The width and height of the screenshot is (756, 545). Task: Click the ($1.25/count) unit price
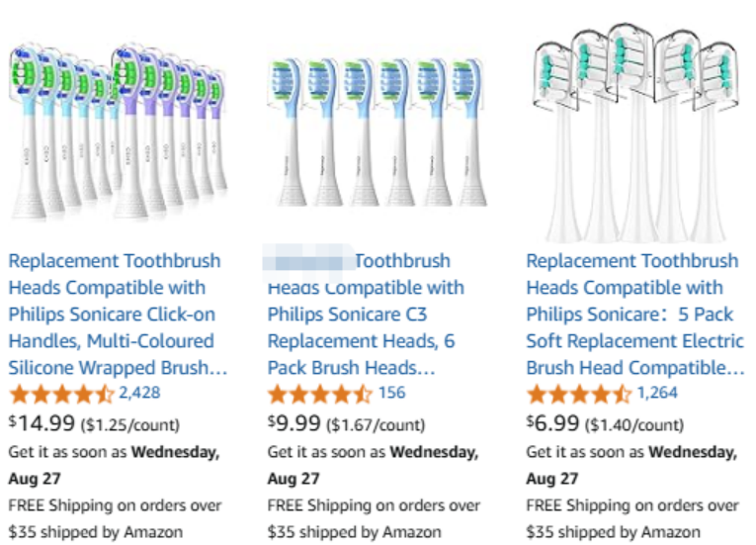129,425
